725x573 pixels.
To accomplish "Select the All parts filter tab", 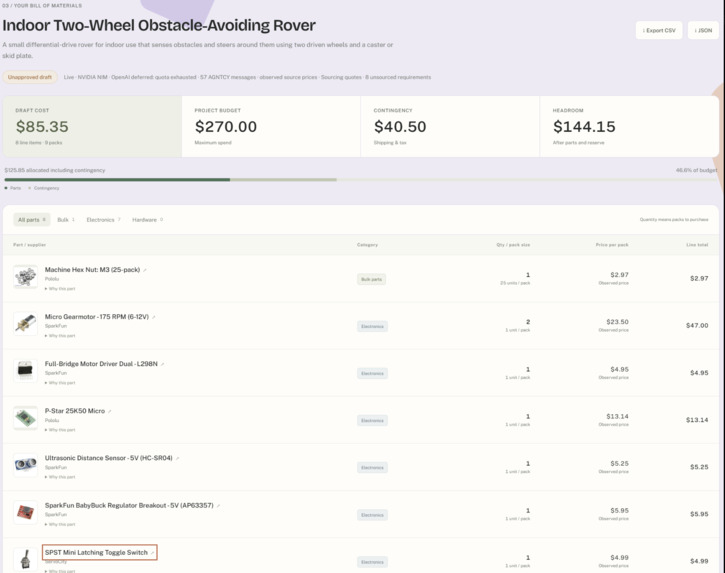I will click(x=31, y=220).
